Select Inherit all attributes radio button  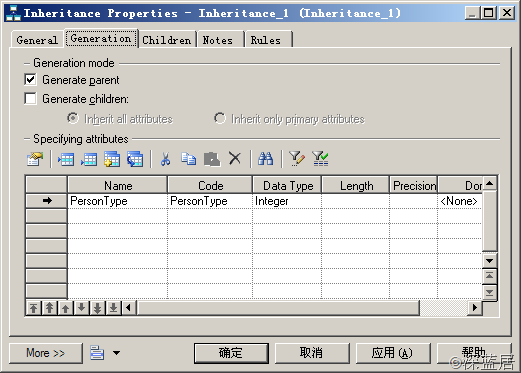click(x=73, y=118)
